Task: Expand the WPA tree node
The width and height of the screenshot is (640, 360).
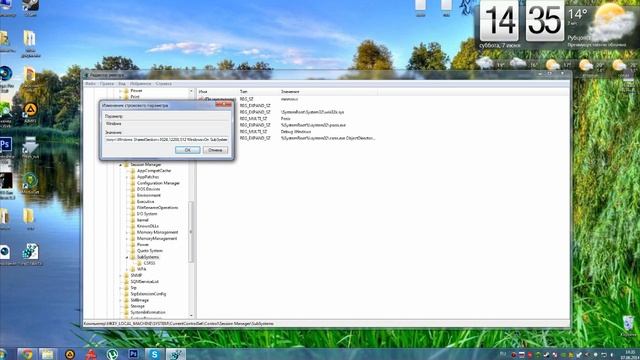Action: [127, 269]
